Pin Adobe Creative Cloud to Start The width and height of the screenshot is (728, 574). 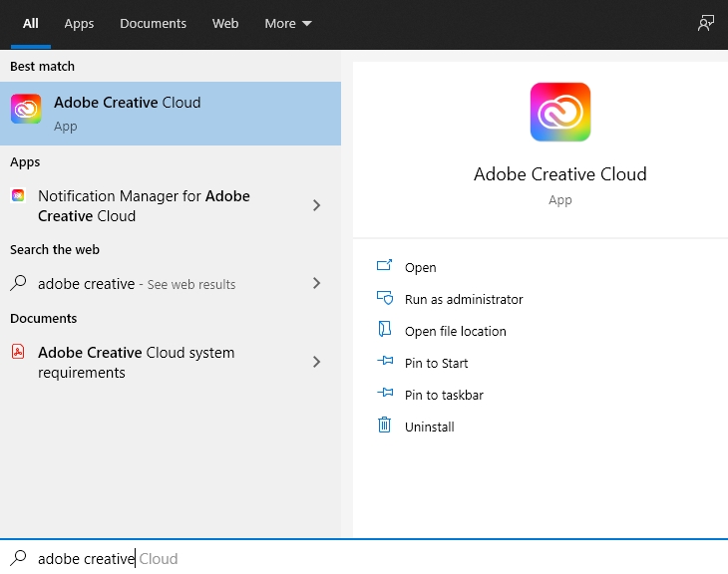click(436, 364)
